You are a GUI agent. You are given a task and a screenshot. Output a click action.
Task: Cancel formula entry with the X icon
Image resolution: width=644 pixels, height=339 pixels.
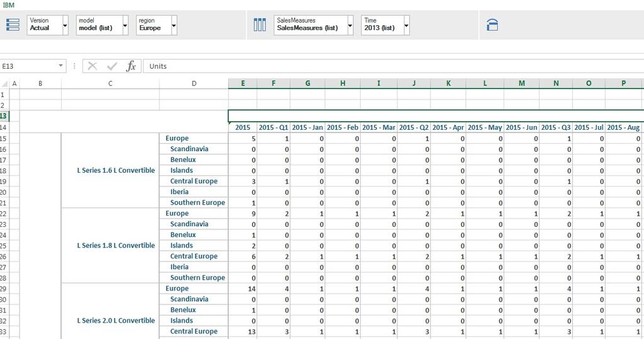click(93, 66)
